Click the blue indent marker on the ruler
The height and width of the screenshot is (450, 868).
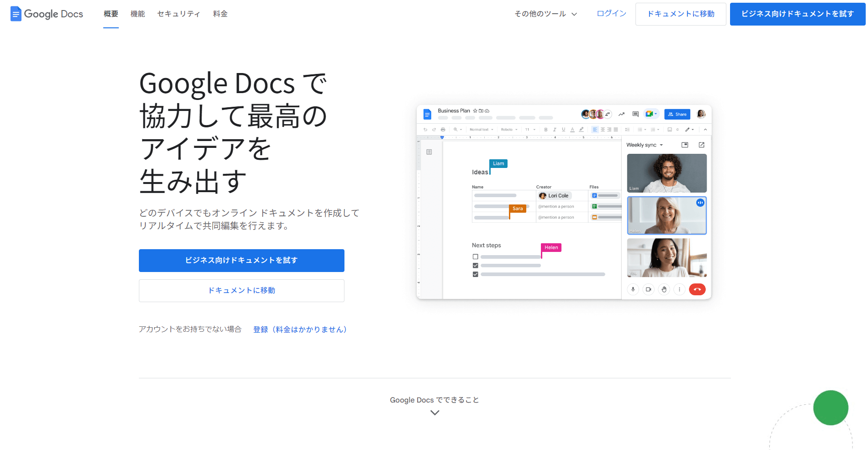442,137
